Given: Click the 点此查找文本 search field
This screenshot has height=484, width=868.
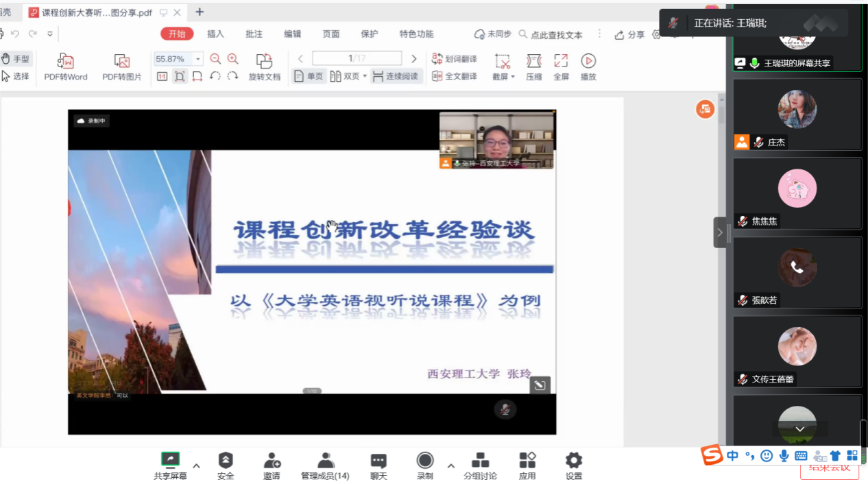Looking at the screenshot, I should (551, 34).
